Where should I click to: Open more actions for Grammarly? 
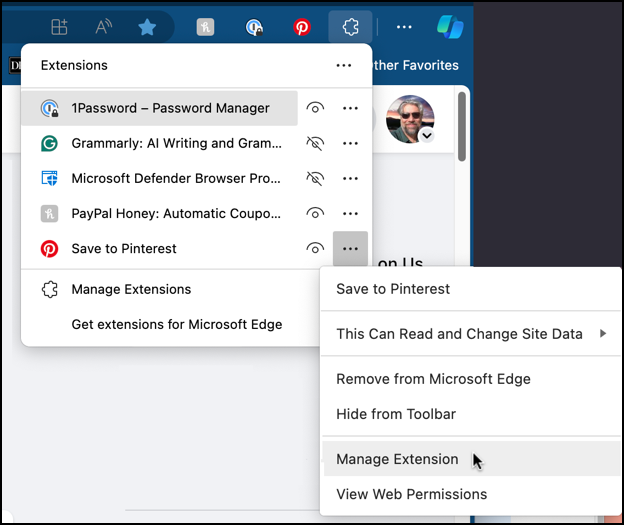[x=350, y=143]
